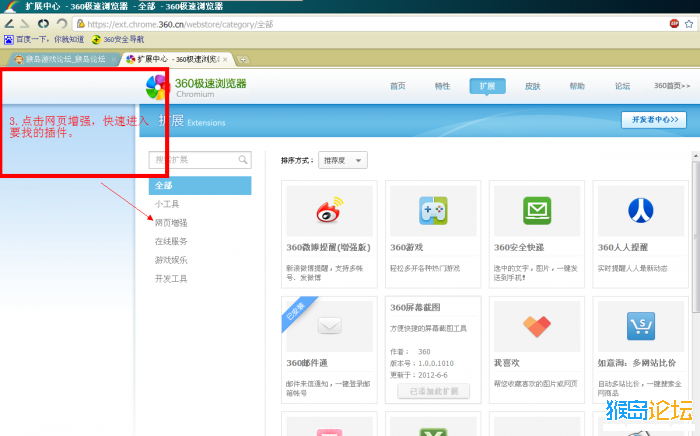Image resolution: width=700 pixels, height=436 pixels.
Task: Click 轻松多开各种热门游戏 description
Action: 425,268
